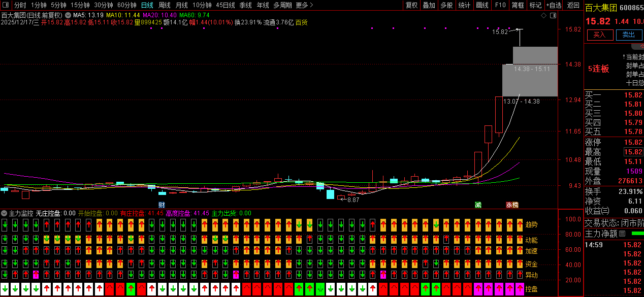Click the gray 13.07 - 14.38 gap box

click(530, 80)
